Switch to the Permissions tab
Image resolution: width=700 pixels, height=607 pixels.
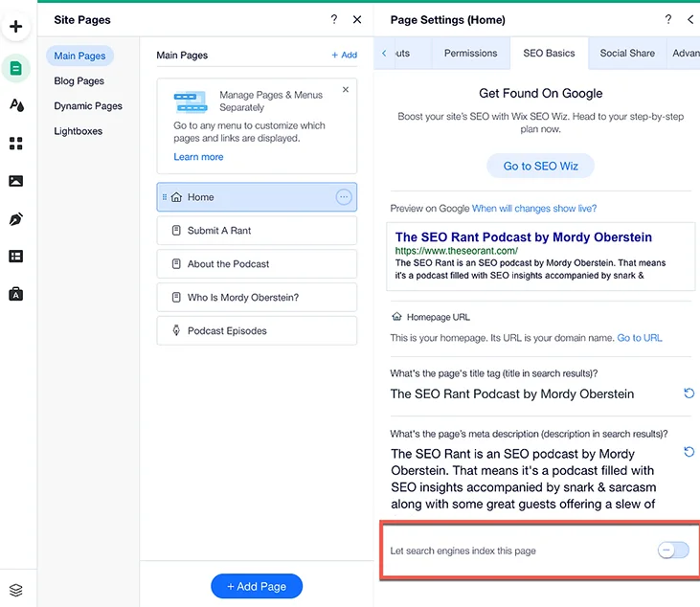tap(470, 53)
